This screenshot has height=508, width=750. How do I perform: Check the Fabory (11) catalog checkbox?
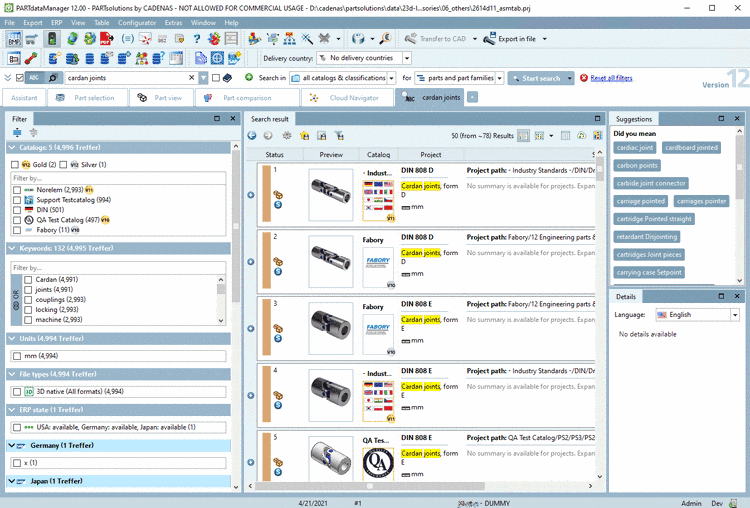click(x=17, y=230)
